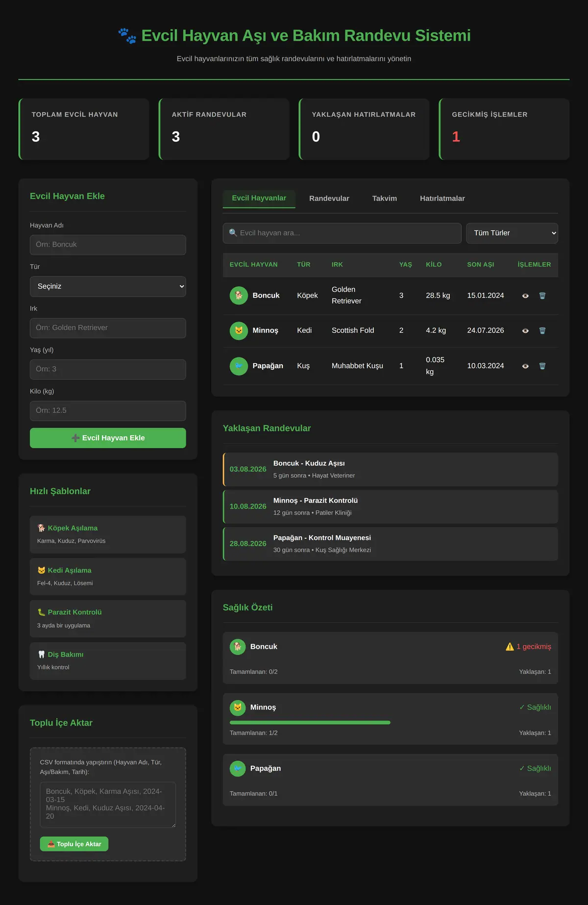
Task: Click Minnoş's cat avatar in pet table
Action: pyautogui.click(x=239, y=330)
